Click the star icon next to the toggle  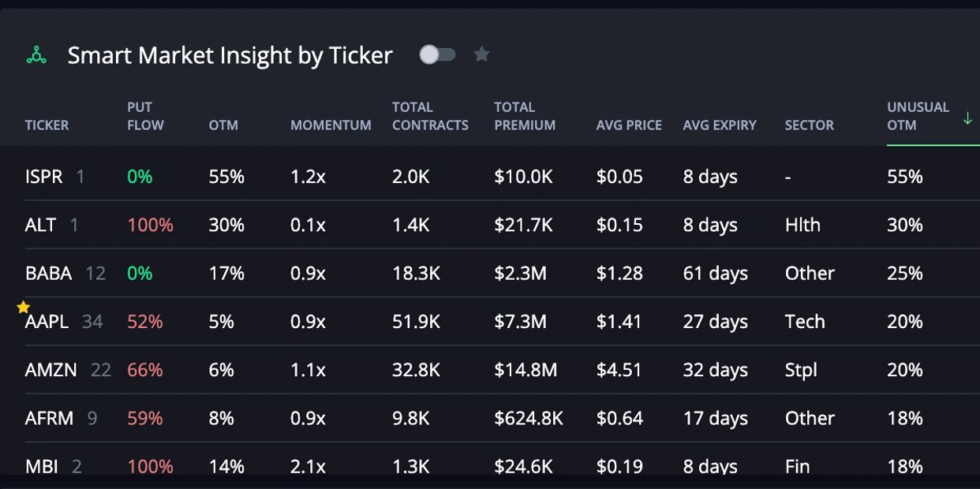tap(481, 54)
